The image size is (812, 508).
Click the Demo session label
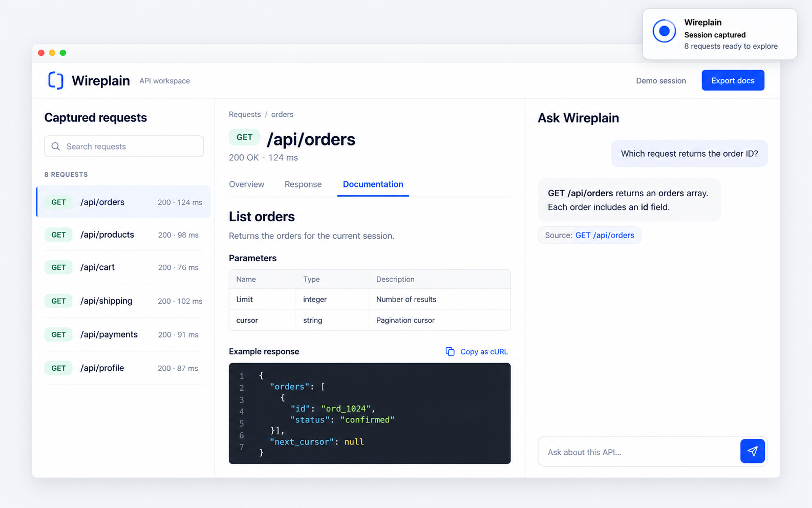pyautogui.click(x=661, y=81)
